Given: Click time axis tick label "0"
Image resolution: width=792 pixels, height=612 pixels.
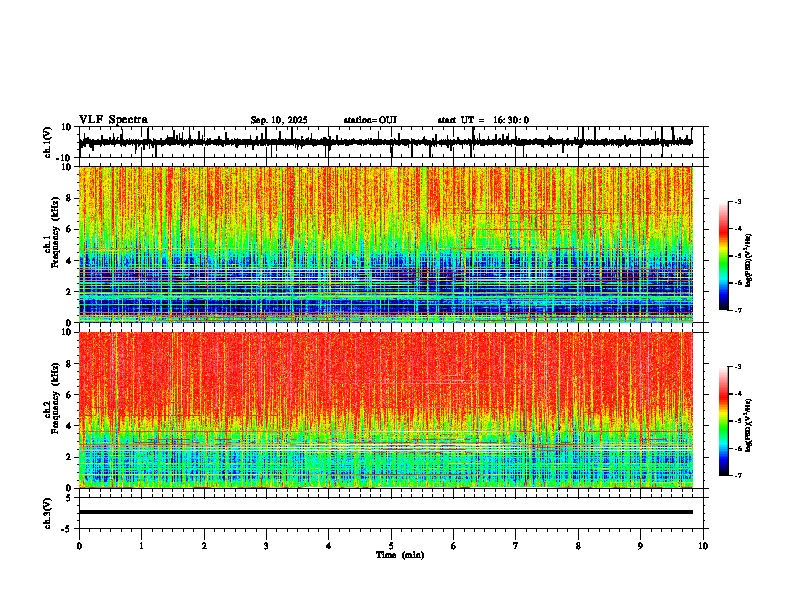Looking at the screenshot, I should (x=79, y=546).
